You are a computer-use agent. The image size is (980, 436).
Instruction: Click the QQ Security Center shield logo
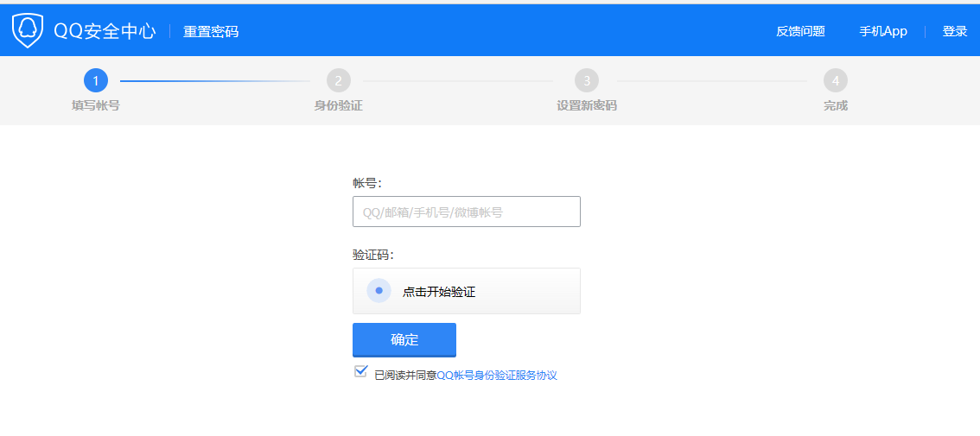[29, 30]
